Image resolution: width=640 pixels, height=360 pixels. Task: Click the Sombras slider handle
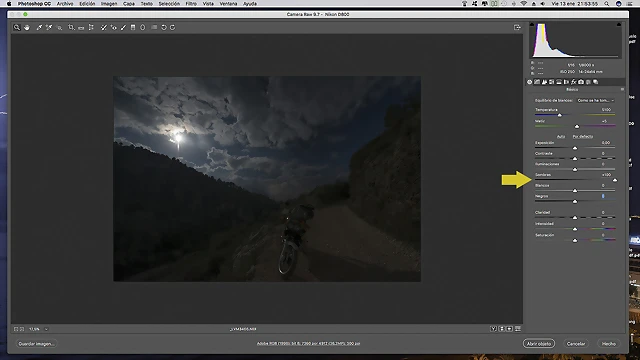(615, 180)
